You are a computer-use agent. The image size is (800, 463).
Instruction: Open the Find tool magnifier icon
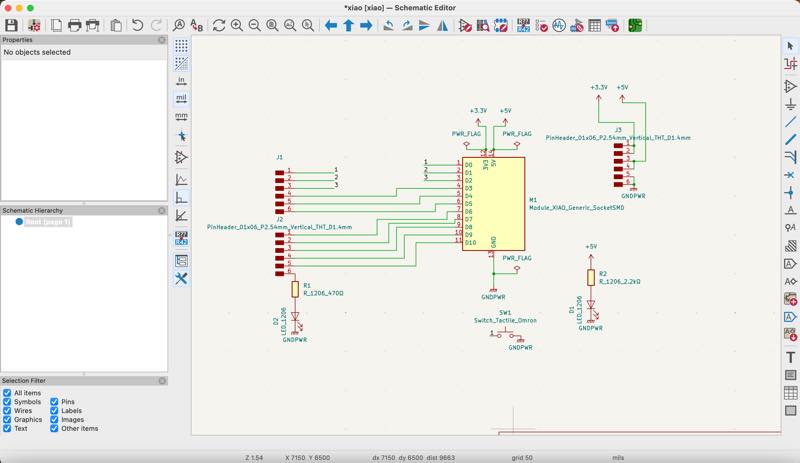pyautogui.click(x=179, y=25)
